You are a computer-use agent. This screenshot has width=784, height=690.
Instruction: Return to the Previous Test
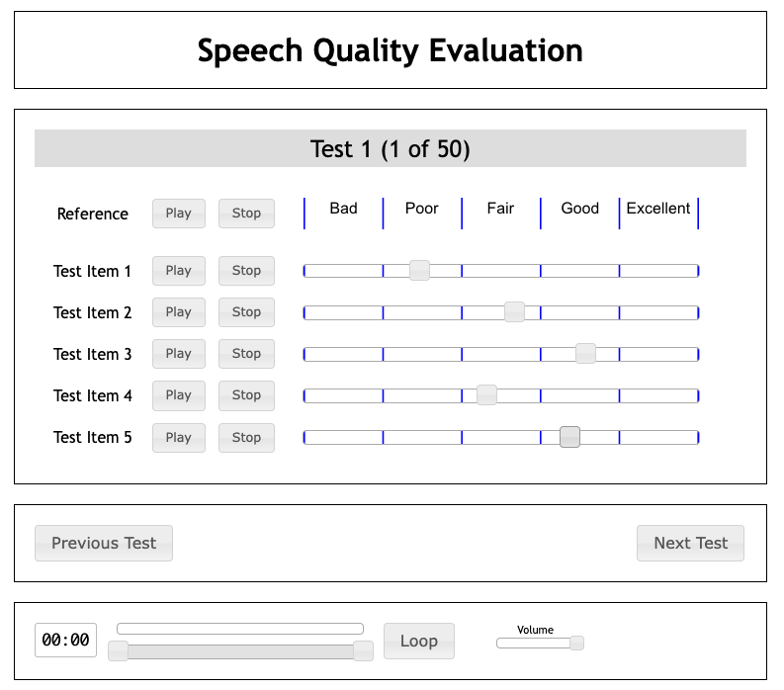click(x=104, y=543)
